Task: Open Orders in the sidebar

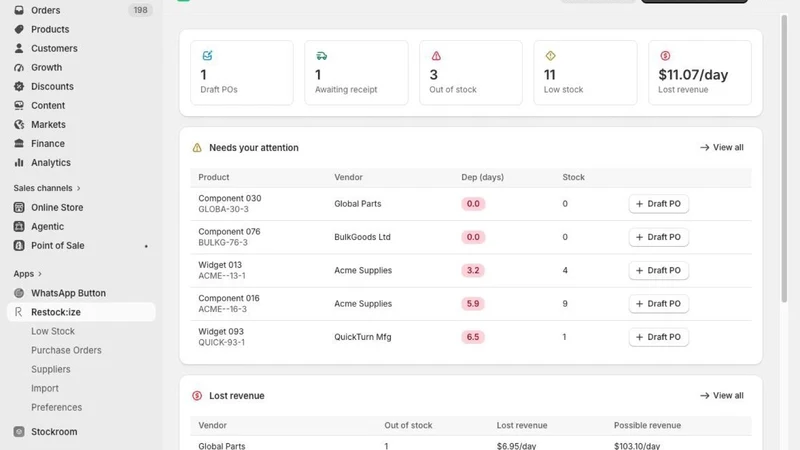Action: pos(45,10)
